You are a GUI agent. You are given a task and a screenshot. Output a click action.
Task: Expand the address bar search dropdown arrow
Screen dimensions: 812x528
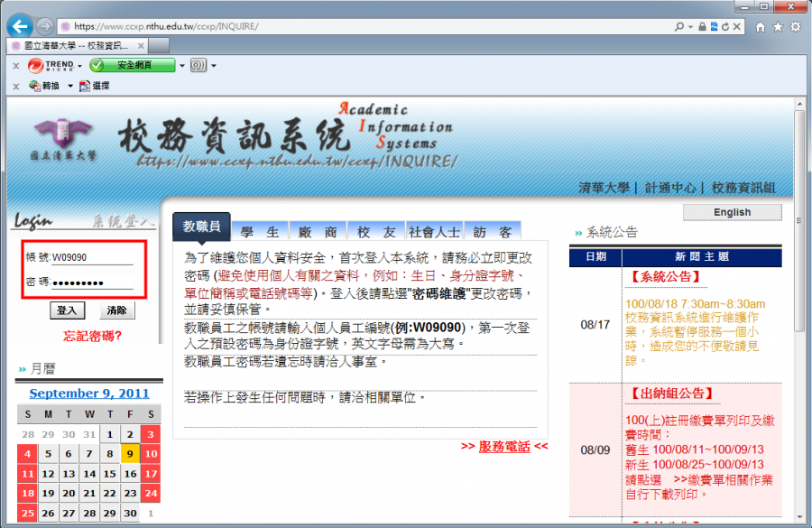click(x=690, y=27)
